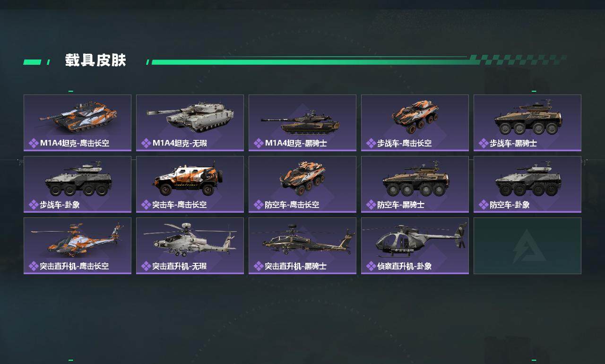Click purple rarity icon beside 突击车-鹰击长空
This screenshot has width=605, height=364.
coord(146,205)
